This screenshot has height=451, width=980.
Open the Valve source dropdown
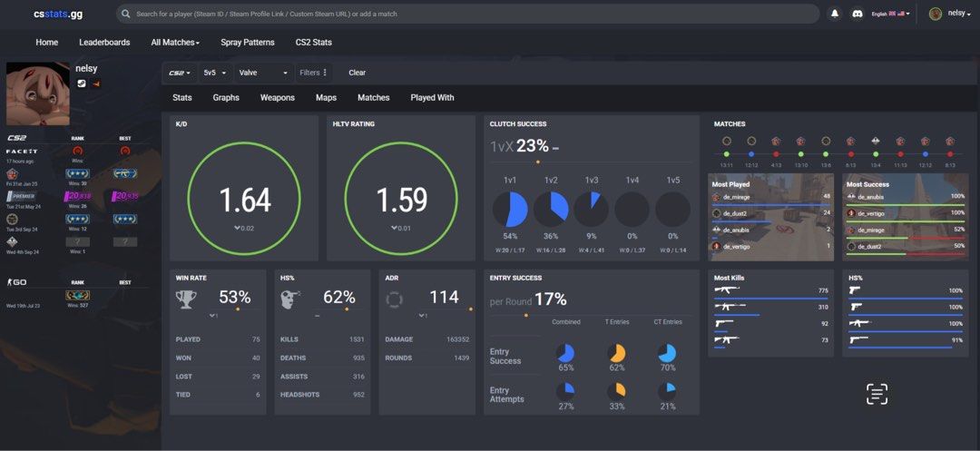pos(264,73)
